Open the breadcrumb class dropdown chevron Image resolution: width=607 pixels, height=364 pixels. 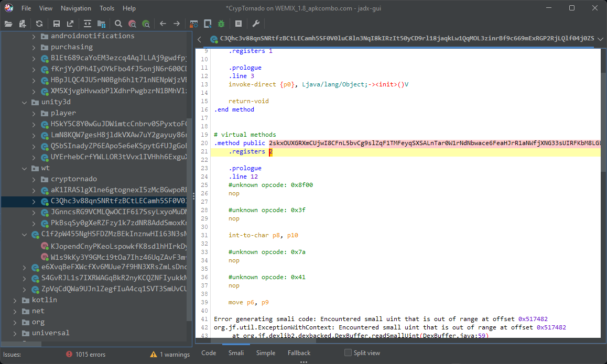click(601, 39)
